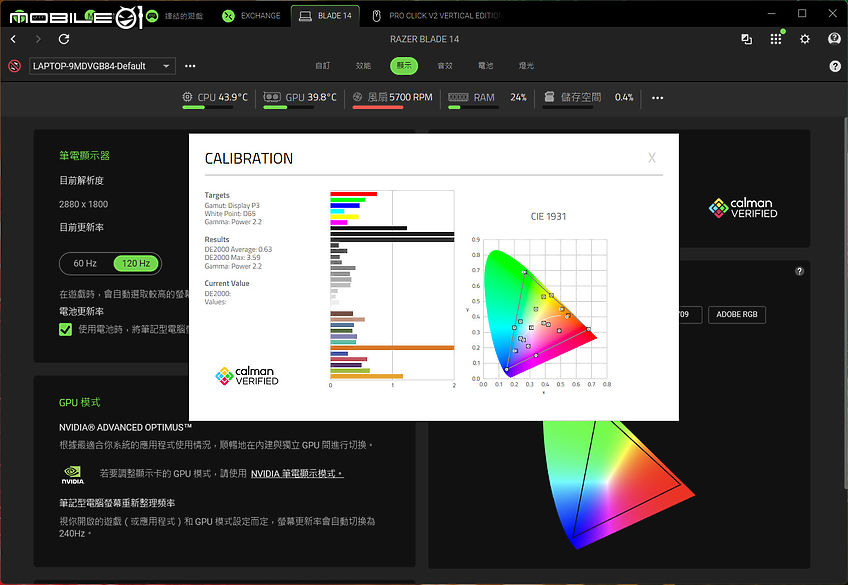Click the NVIDIA logo in GPU mode section
Image resolution: width=848 pixels, height=585 pixels.
72,475
